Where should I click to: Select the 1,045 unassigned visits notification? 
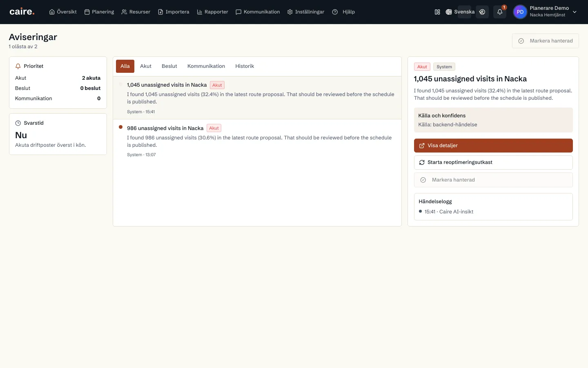coord(257,98)
